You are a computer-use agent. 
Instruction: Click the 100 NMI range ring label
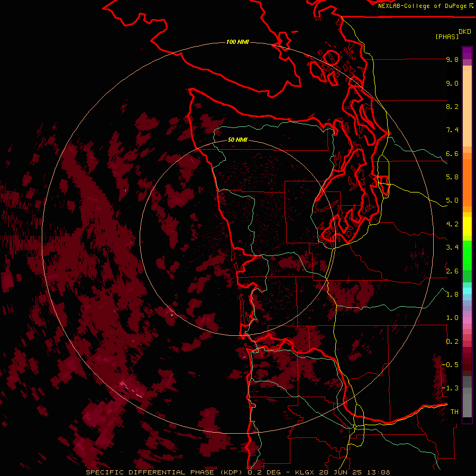point(237,42)
